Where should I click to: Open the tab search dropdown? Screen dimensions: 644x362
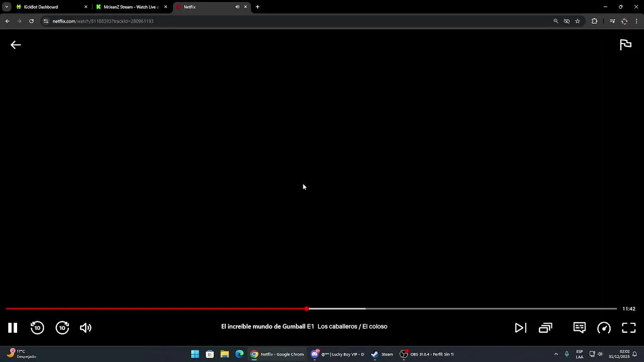7,7
